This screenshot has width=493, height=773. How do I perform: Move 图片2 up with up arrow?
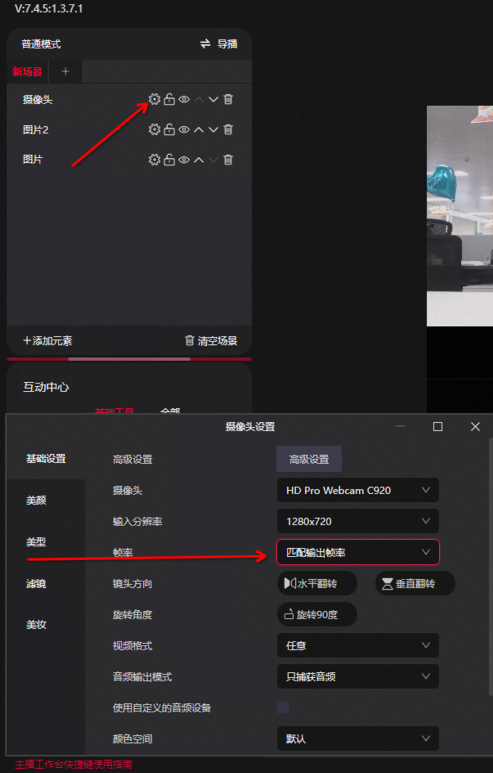[199, 130]
